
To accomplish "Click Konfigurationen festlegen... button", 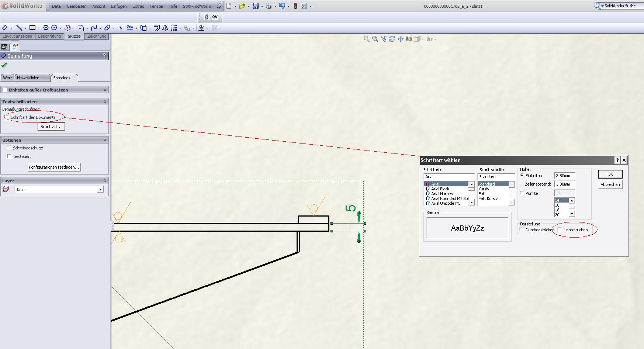I will (54, 167).
